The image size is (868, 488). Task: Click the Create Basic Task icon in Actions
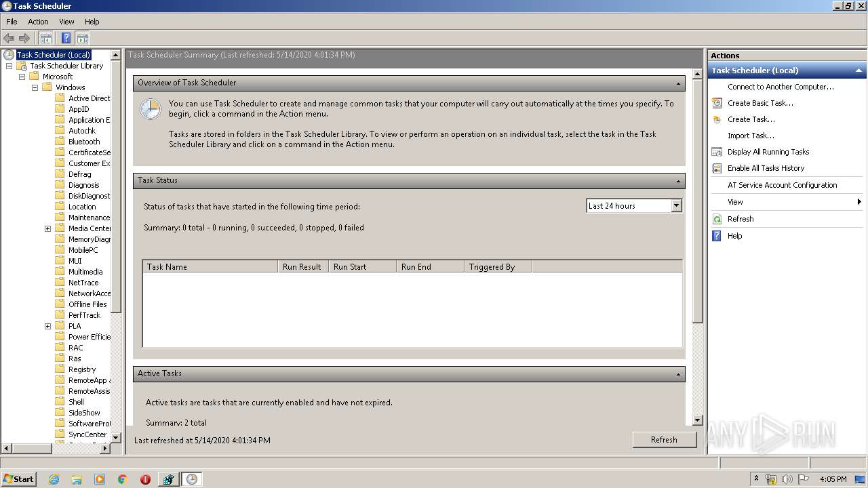click(717, 103)
